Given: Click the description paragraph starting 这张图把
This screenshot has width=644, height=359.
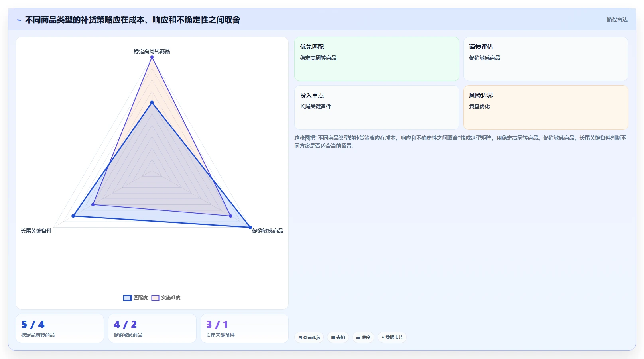Looking at the screenshot, I should [461, 142].
